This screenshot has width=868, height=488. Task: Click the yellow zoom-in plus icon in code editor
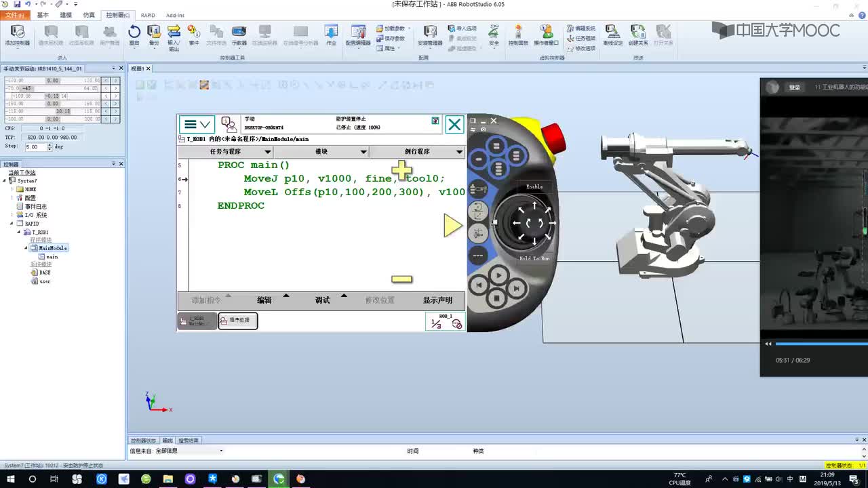(x=401, y=170)
